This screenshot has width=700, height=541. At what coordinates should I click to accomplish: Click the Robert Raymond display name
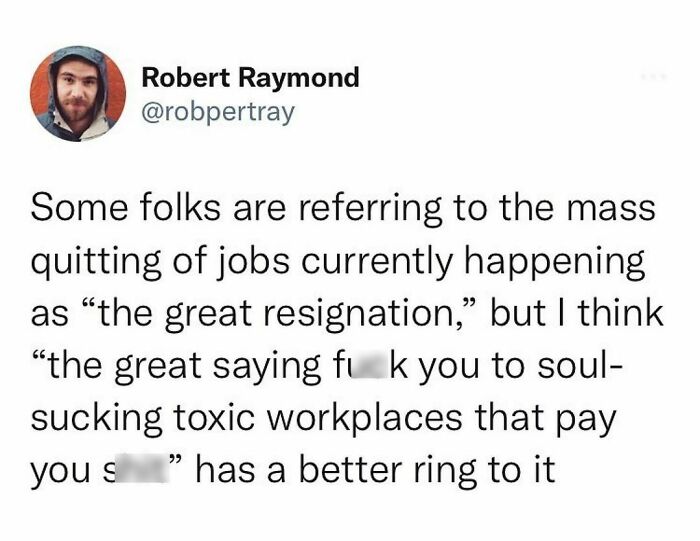[250, 78]
